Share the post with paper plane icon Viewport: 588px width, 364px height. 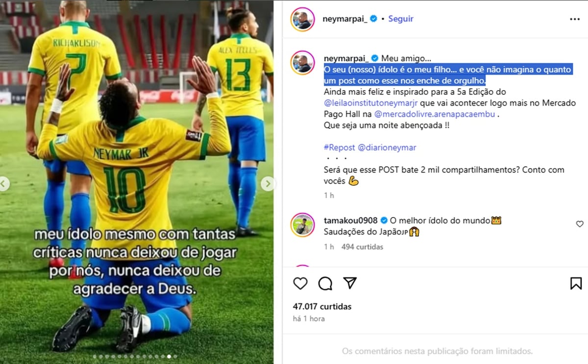[349, 283]
